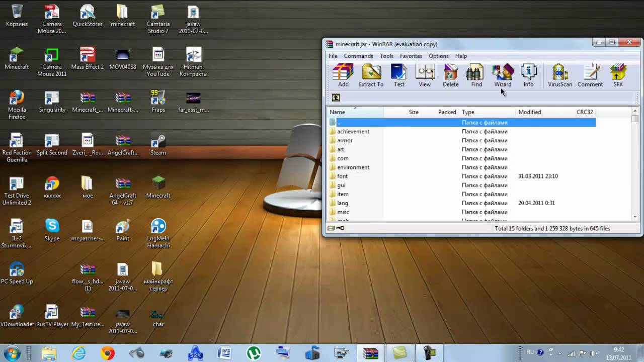
Task: Select the achievement folder in list
Action: 353,132
